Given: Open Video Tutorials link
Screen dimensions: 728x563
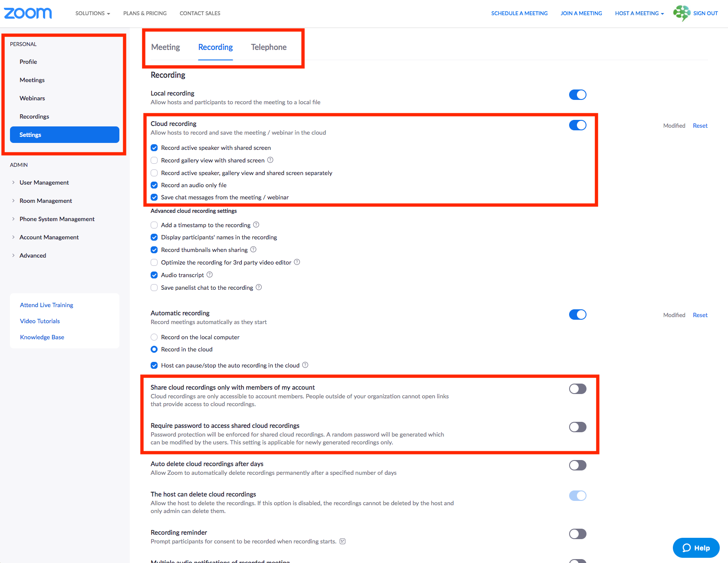Looking at the screenshot, I should coord(40,321).
